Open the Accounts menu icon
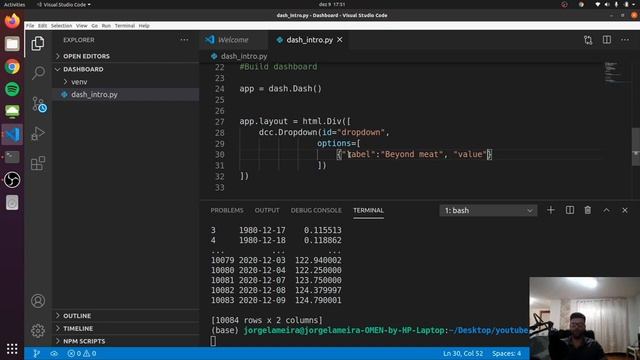640x360 pixels. (38, 301)
